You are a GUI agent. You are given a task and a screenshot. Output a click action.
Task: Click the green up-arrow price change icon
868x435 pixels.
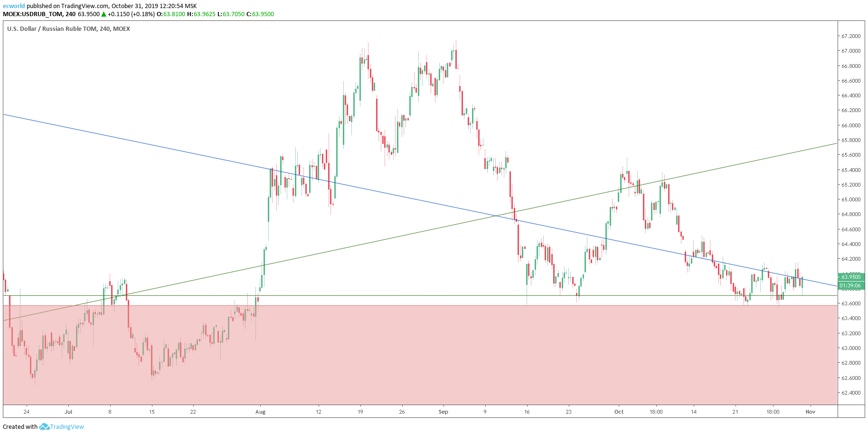pos(104,14)
